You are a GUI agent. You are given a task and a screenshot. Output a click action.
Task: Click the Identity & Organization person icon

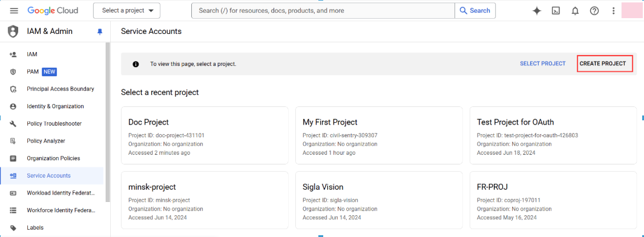point(13,106)
